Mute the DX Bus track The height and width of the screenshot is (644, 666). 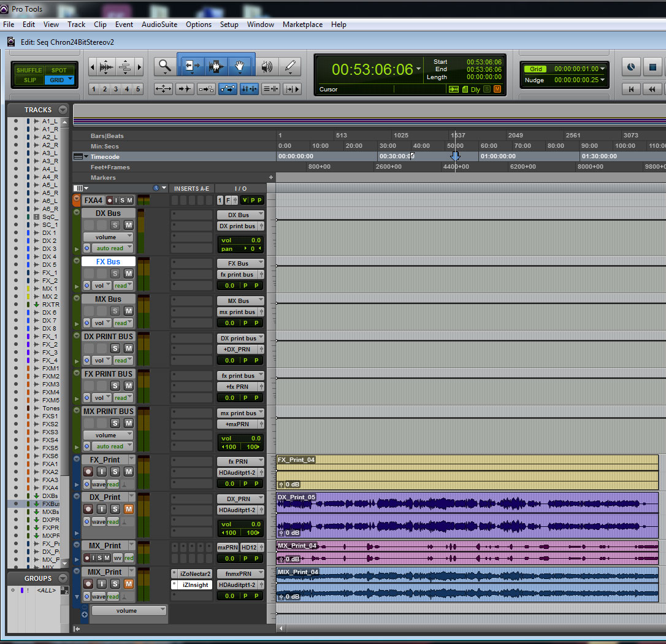128,224
